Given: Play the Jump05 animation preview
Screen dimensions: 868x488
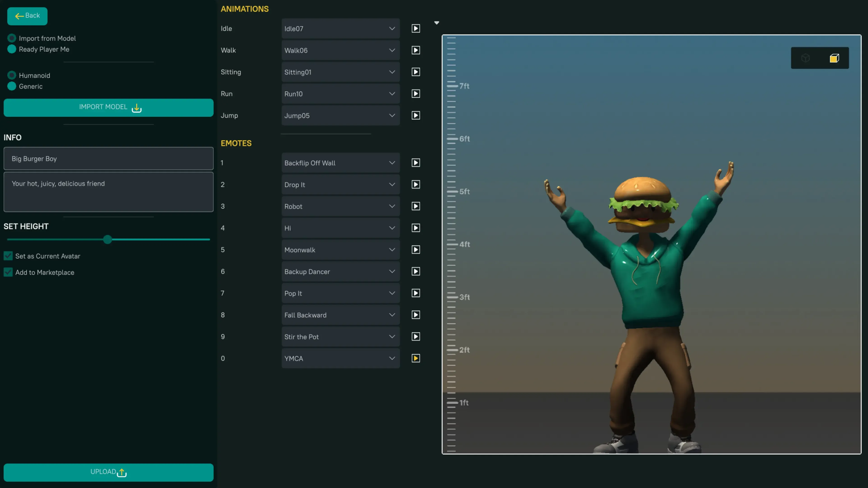Looking at the screenshot, I should click(x=415, y=116).
